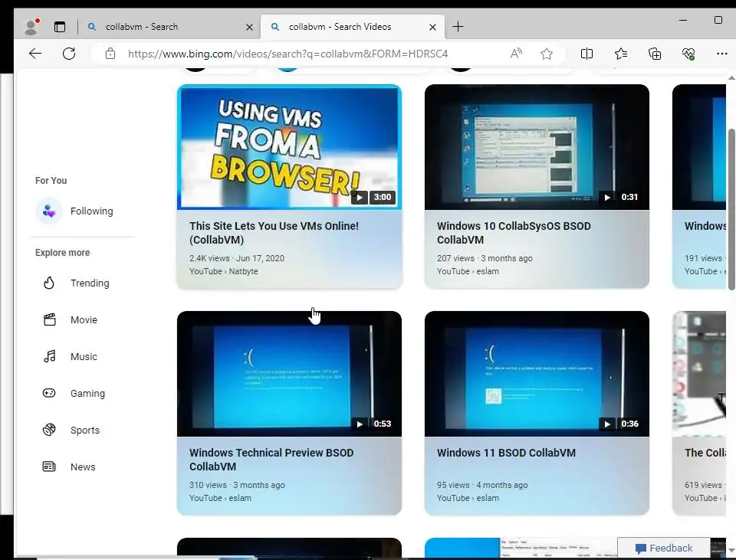Play the 0:31 video play icon
Viewport: 736px width, 560px height.
point(607,198)
